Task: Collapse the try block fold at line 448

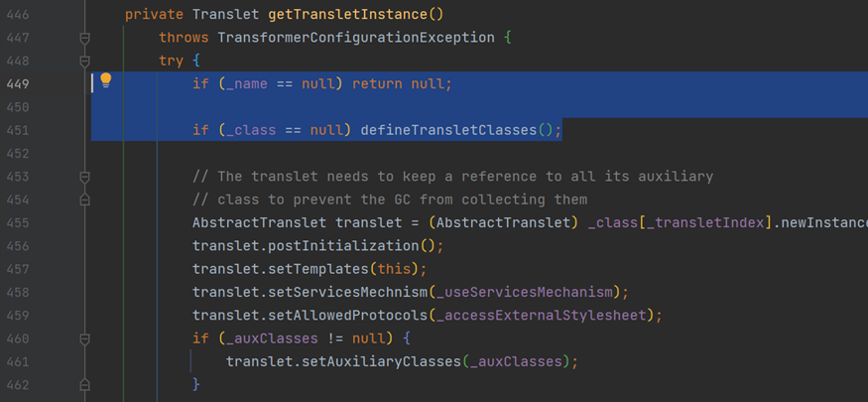Action: [x=84, y=61]
